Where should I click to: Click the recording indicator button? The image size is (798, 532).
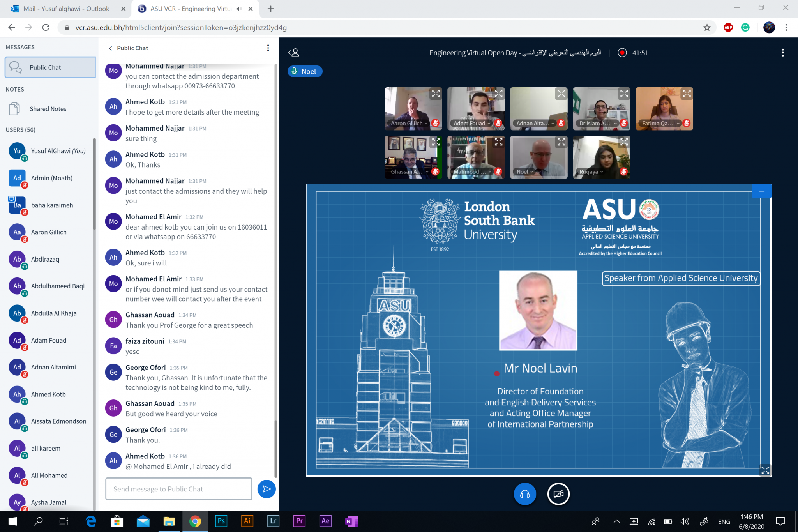(x=622, y=53)
